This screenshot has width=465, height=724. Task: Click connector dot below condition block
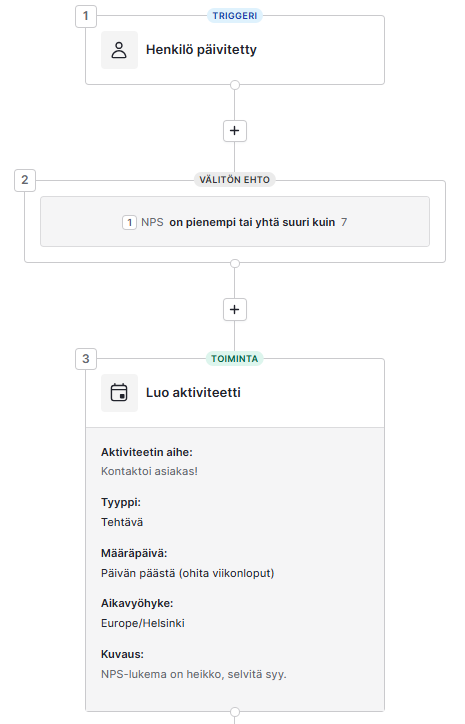(x=235, y=263)
